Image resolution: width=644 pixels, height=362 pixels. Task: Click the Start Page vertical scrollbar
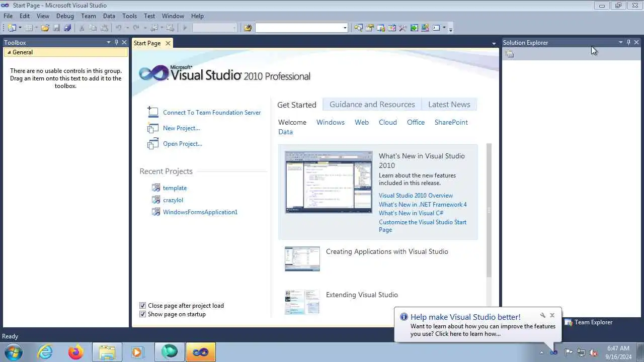[x=489, y=210]
